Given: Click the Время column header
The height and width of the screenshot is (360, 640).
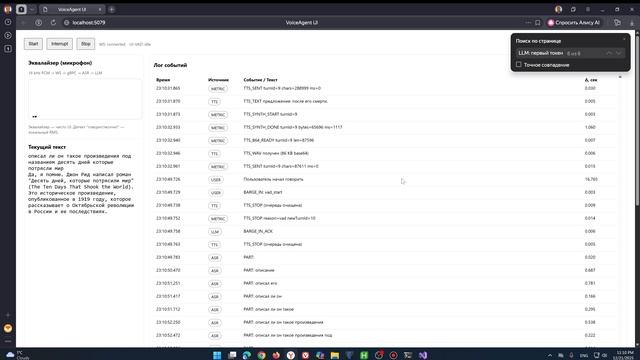Looking at the screenshot, I should 163,80.
